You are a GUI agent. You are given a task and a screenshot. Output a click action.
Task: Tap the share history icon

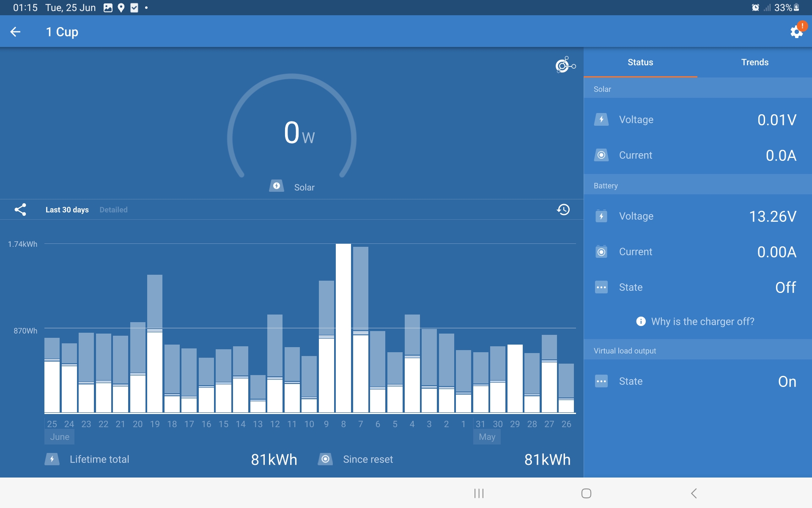point(20,210)
